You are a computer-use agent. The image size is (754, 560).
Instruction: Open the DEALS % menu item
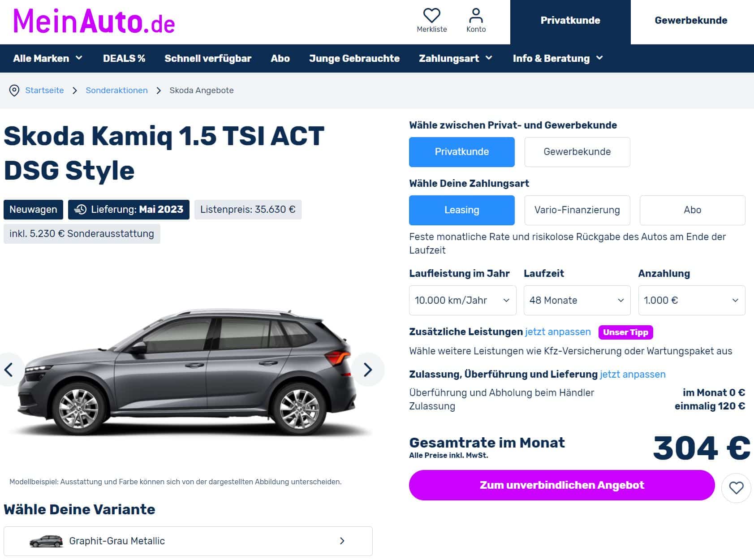(124, 58)
